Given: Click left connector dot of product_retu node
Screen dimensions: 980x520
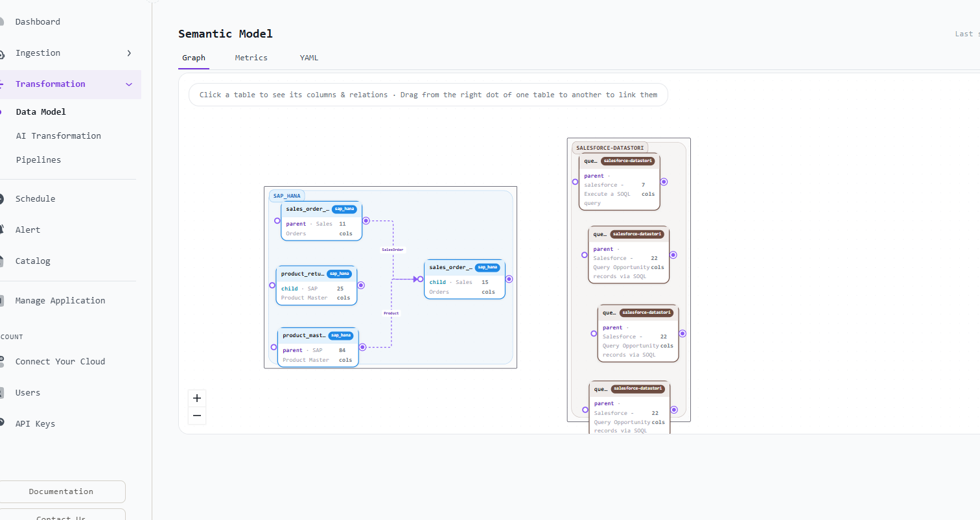Looking at the screenshot, I should [272, 285].
